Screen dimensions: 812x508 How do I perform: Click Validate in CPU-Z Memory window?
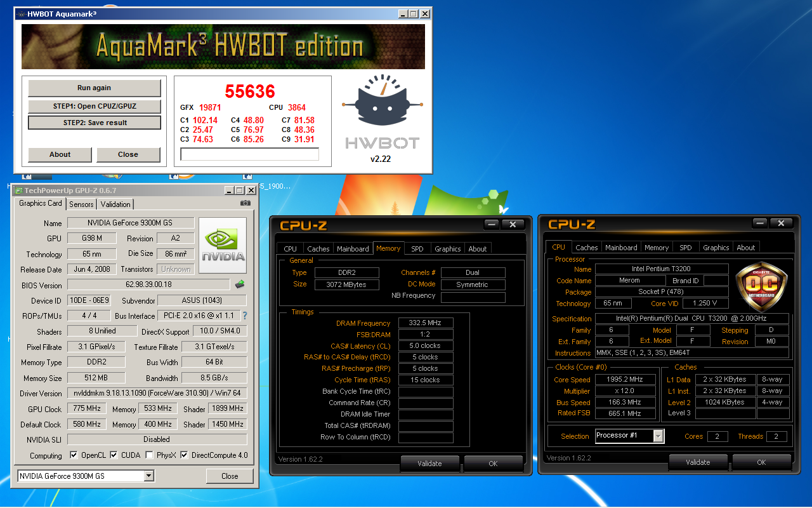tap(429, 464)
